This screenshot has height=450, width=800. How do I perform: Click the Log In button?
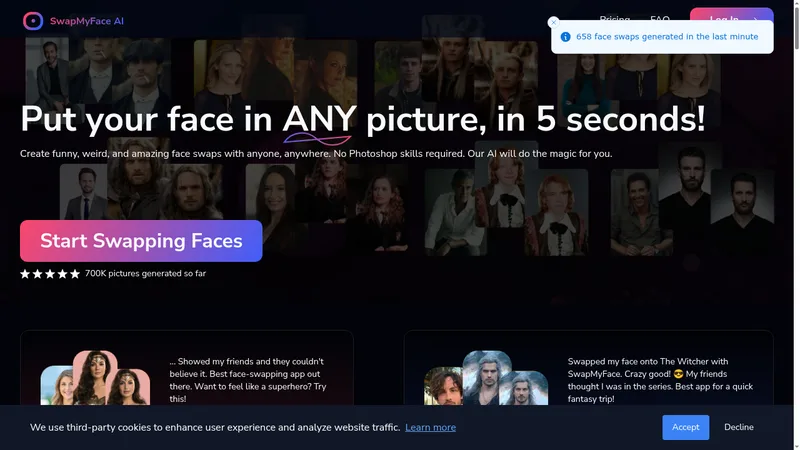732,15
